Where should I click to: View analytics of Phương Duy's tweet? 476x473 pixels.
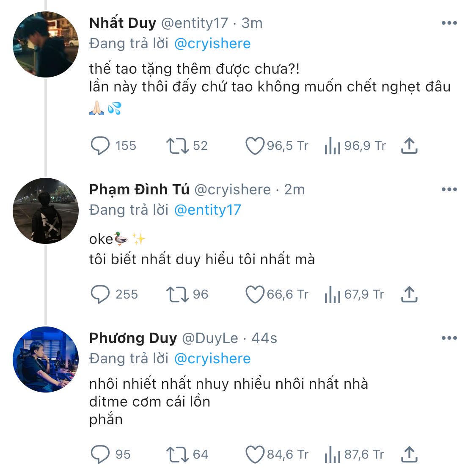pyautogui.click(x=333, y=454)
